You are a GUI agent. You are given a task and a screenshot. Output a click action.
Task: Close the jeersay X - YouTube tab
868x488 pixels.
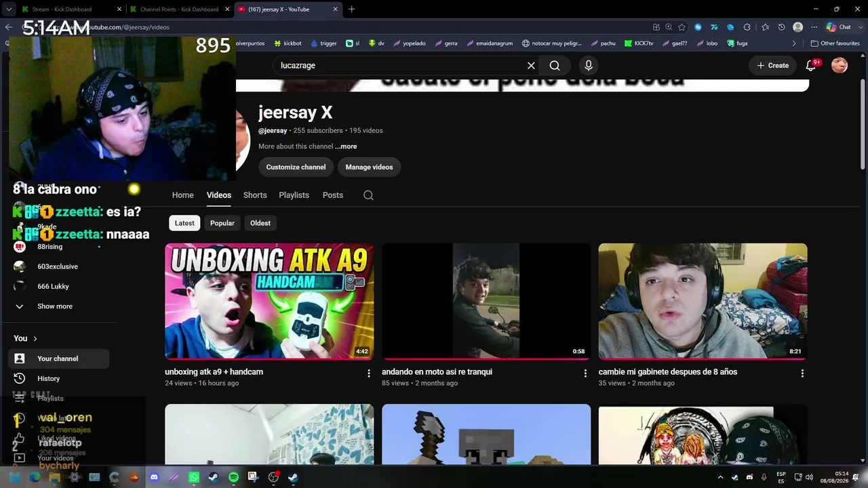coord(335,9)
